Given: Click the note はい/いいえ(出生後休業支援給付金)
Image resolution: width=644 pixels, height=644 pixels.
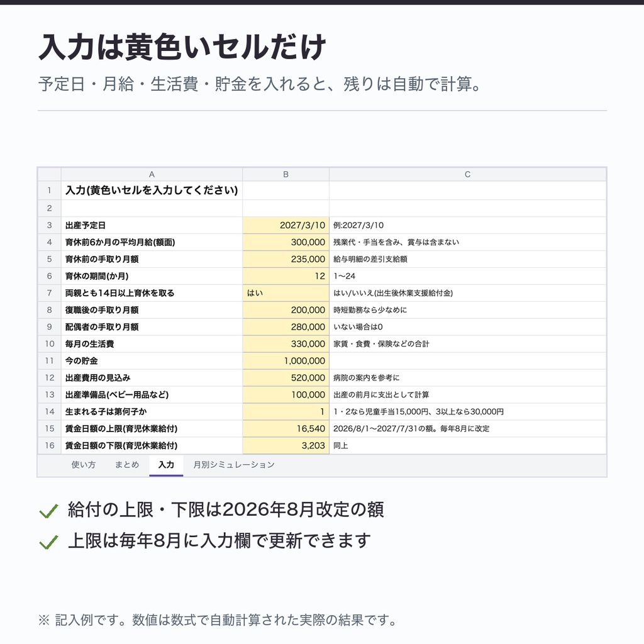Looking at the screenshot, I should tap(393, 293).
